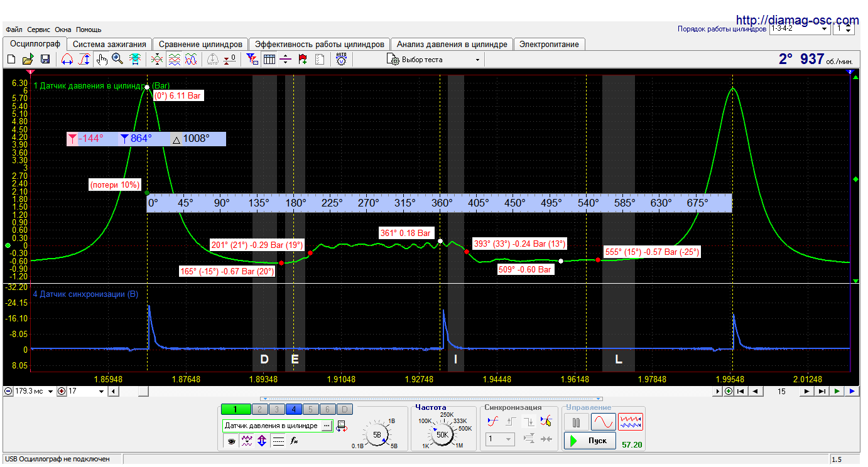Select the vertical measurement cursor tool

(x=84, y=59)
